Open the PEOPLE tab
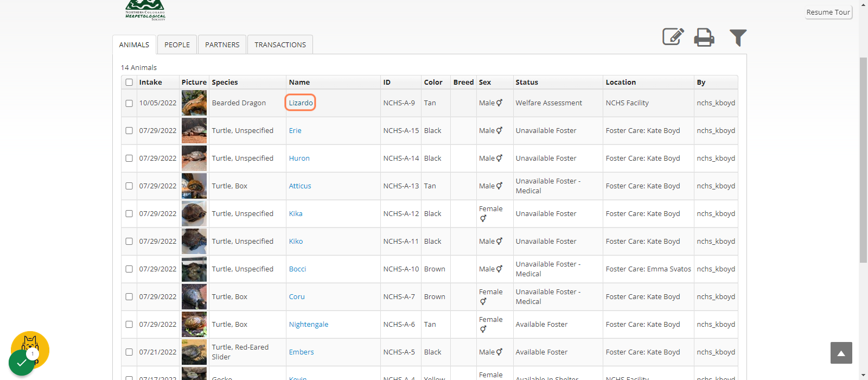Image resolution: width=868 pixels, height=380 pixels. tap(177, 45)
